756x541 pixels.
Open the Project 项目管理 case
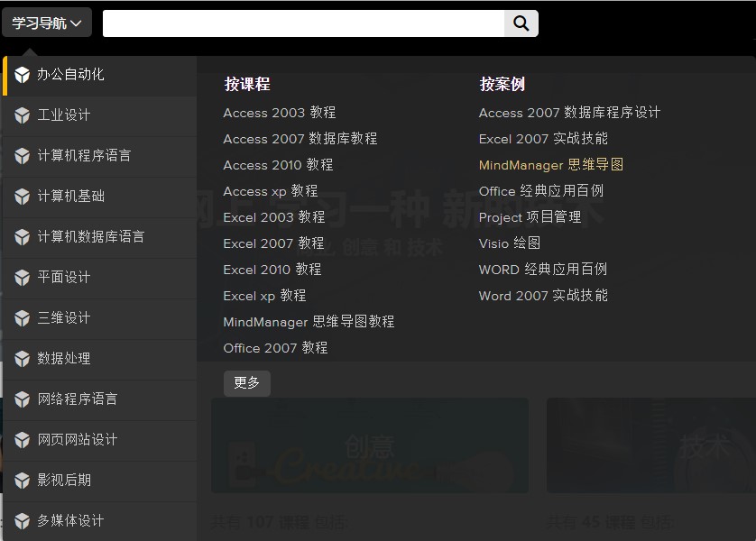pyautogui.click(x=530, y=217)
